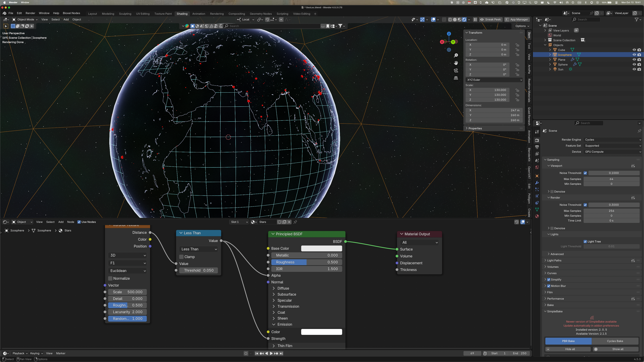
Task: Open the Tool properties tab (wrench and screwdriver)
Action: [x=537, y=132]
